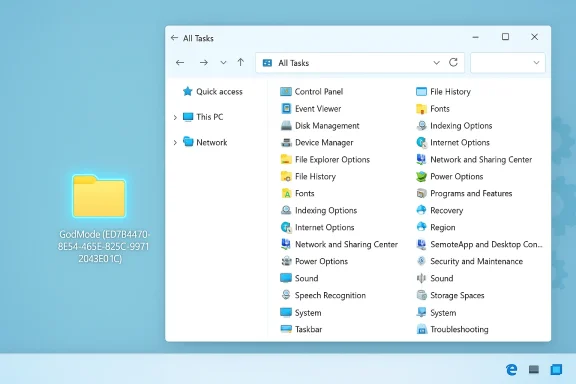This screenshot has width=576, height=384.
Task: Open the Speech Recognition icon
Action: pos(286,295)
